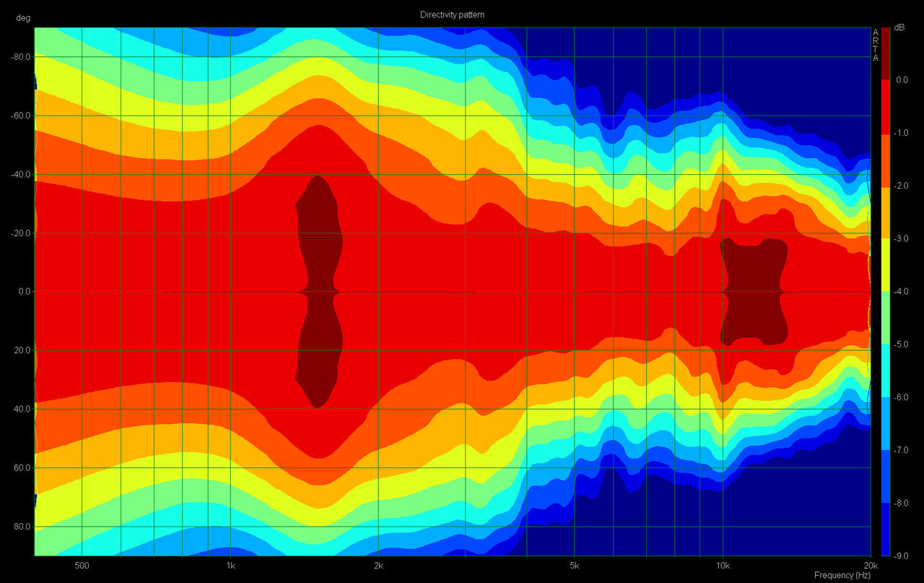Select the -20.0 degree axis label
924x583 pixels.
pos(20,233)
